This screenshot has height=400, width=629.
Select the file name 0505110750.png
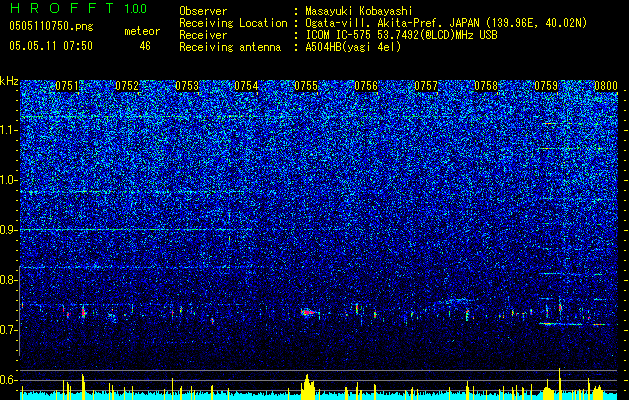point(51,26)
